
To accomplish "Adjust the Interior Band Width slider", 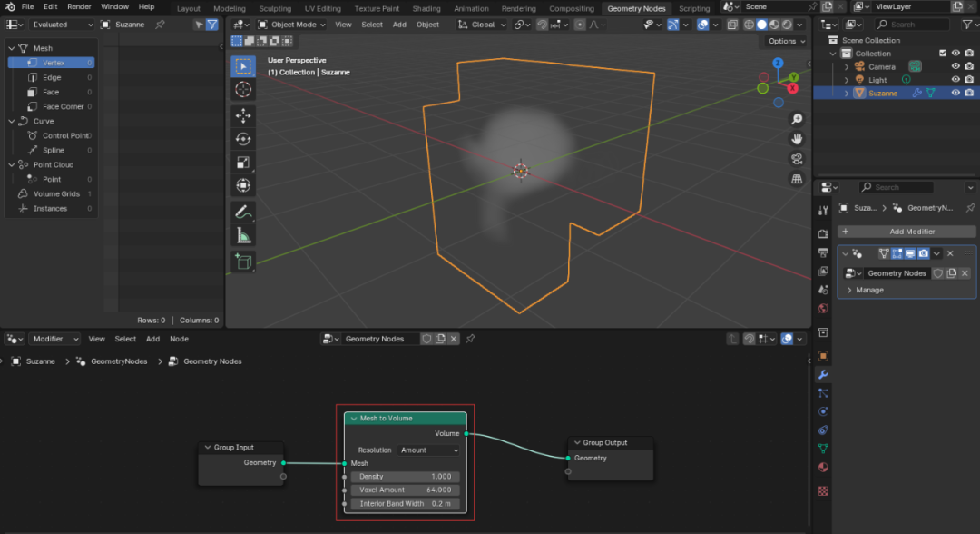I will pyautogui.click(x=405, y=504).
